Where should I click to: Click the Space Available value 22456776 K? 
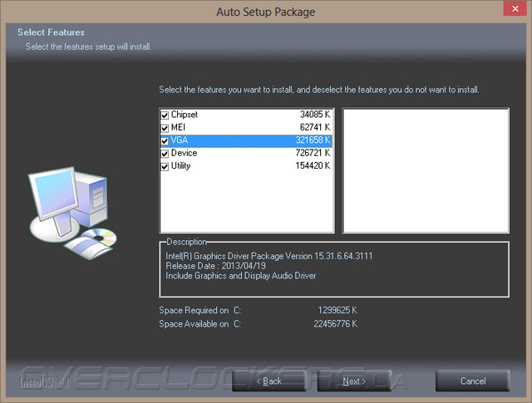335,323
